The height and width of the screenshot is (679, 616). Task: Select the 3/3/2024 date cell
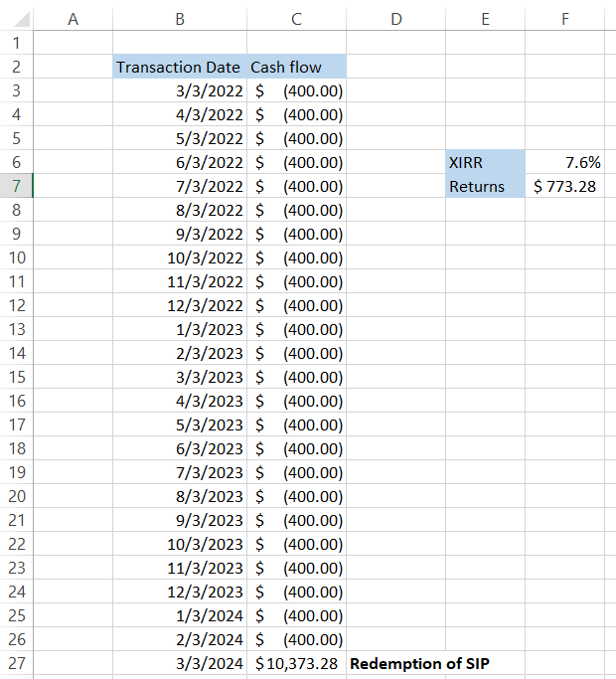(179, 663)
